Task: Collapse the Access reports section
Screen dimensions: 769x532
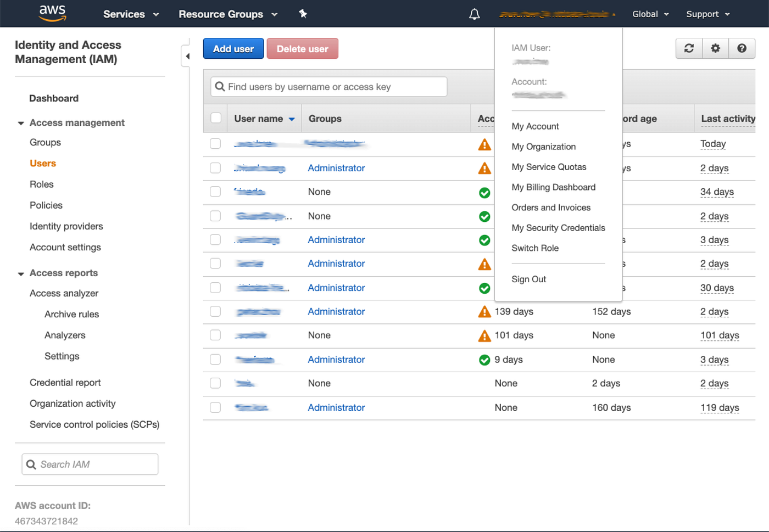Action: 21,273
